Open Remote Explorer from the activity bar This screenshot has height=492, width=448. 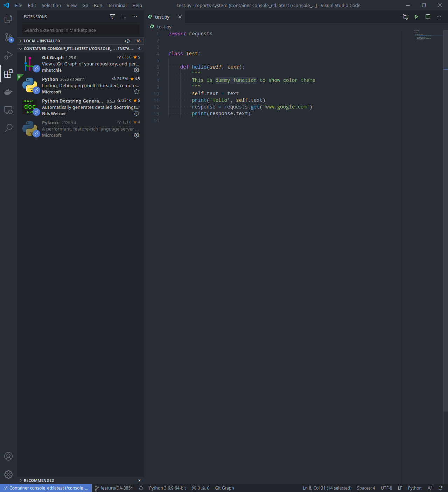[x=8, y=110]
